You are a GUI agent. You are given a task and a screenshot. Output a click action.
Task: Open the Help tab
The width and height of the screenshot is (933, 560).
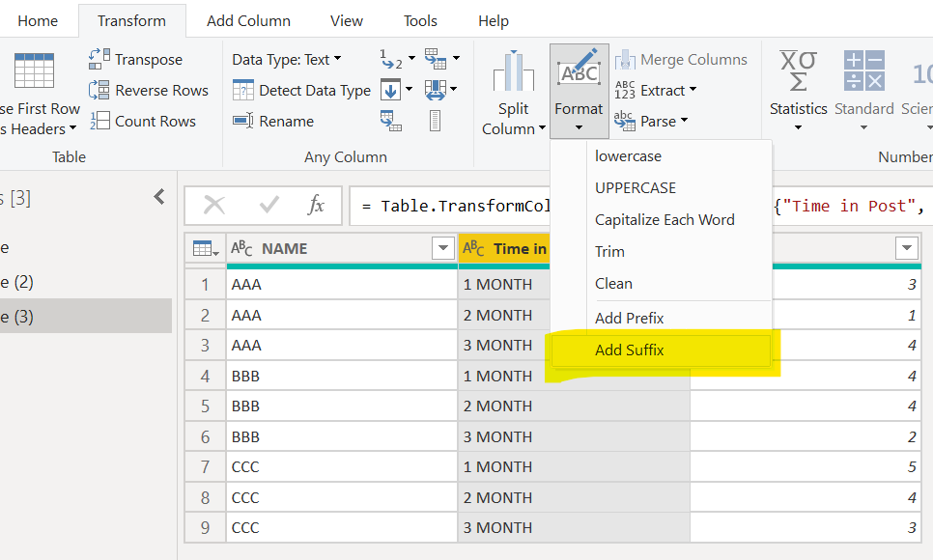(x=494, y=21)
